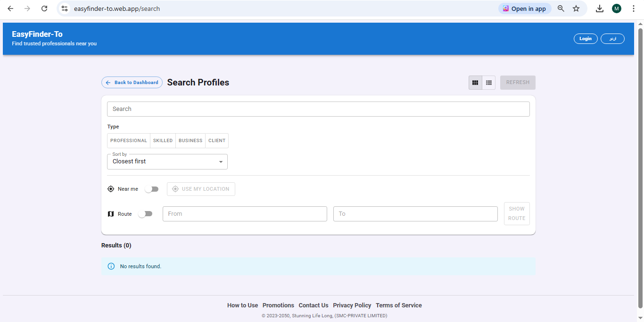Click the Results (0) heading
The width and height of the screenshot is (644, 322).
(x=116, y=246)
